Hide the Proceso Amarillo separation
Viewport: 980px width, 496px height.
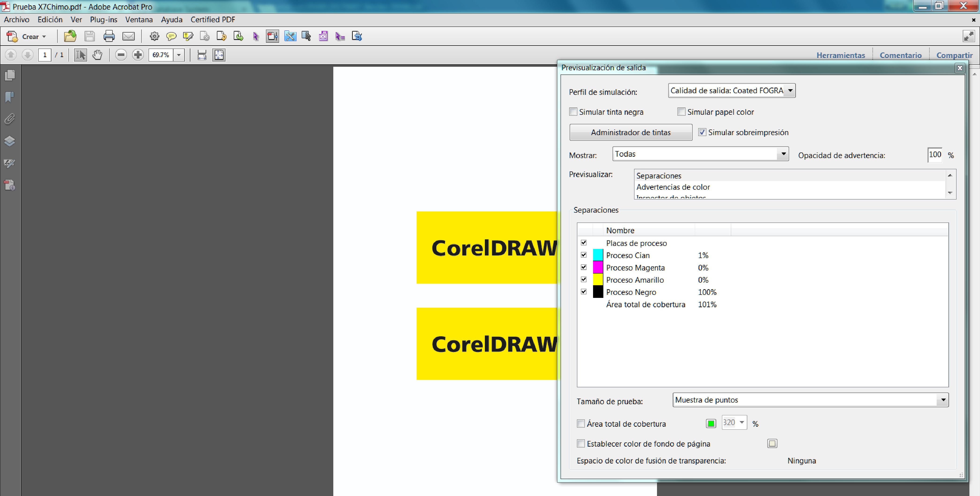coord(584,280)
